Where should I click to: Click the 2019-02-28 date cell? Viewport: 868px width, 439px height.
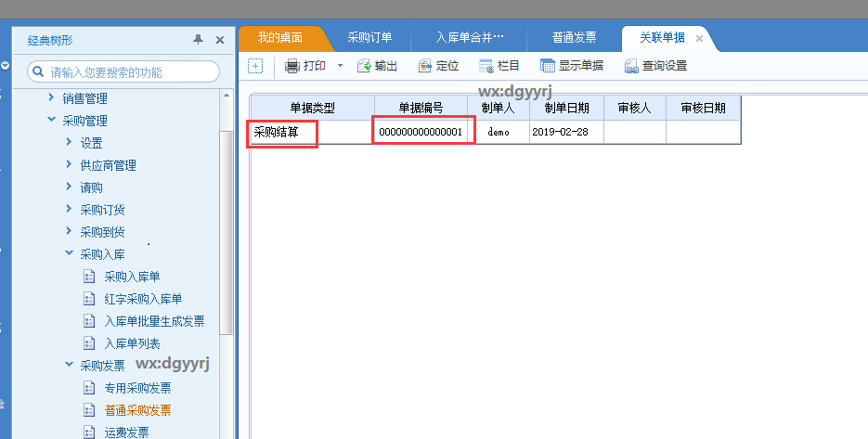tap(566, 133)
